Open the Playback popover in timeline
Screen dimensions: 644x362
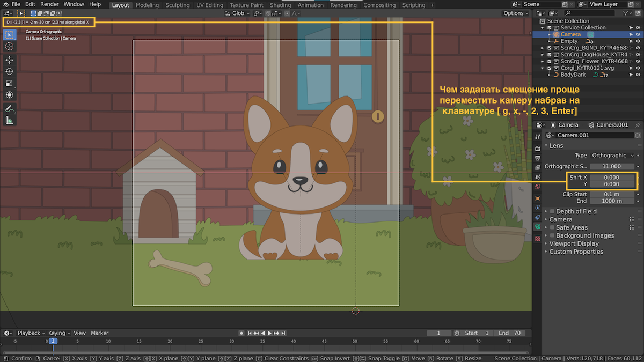[x=31, y=333]
